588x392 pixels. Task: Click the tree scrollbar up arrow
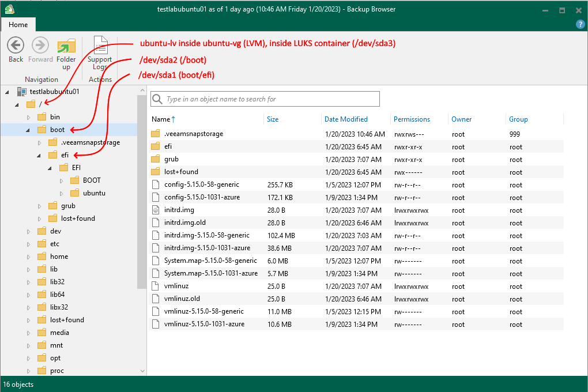click(x=142, y=91)
